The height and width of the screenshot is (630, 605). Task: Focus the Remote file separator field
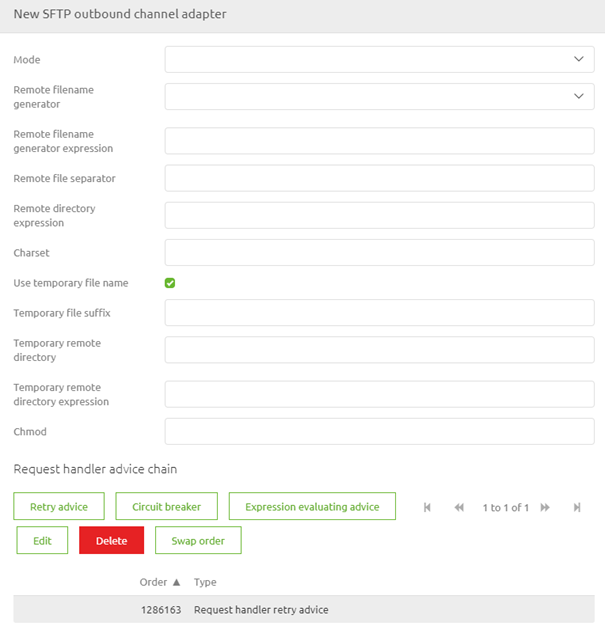(379, 178)
